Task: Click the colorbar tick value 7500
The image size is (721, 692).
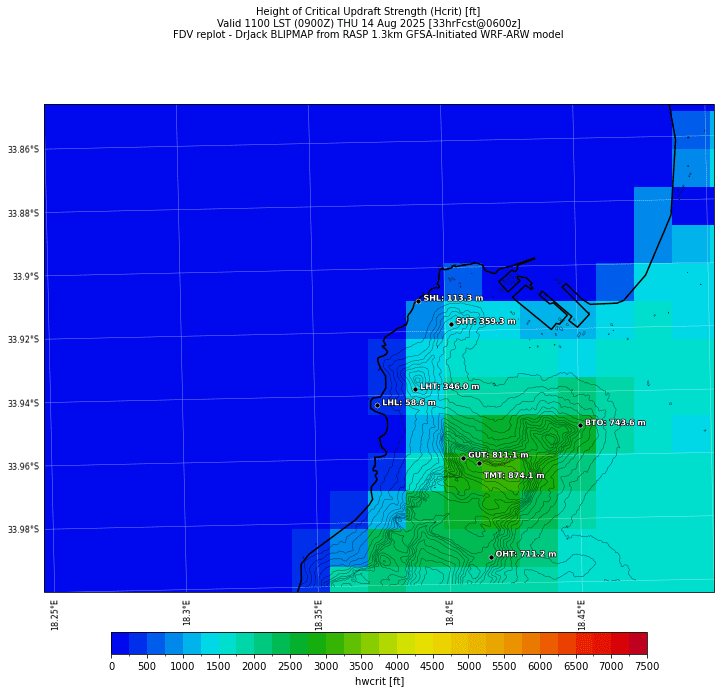Action: pos(647,666)
